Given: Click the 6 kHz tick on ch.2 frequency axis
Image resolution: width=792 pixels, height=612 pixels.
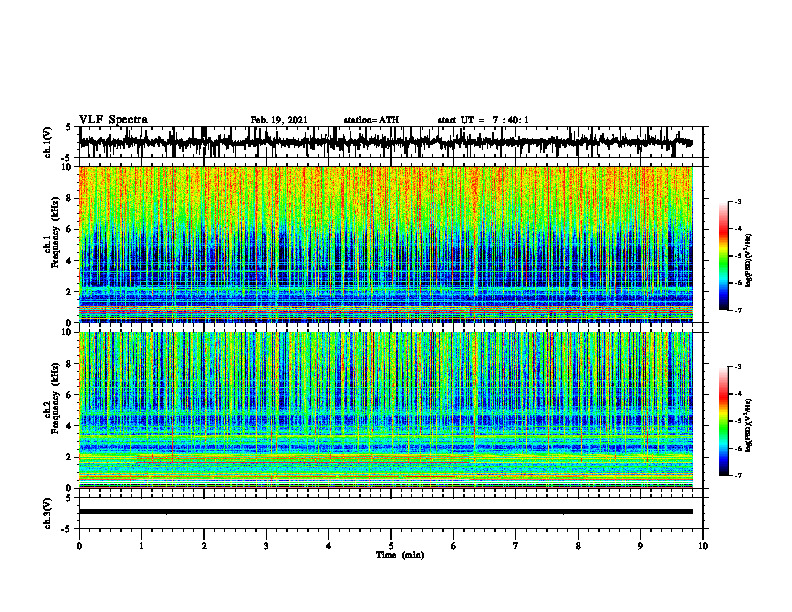Looking at the screenshot, I should pyautogui.click(x=71, y=395).
